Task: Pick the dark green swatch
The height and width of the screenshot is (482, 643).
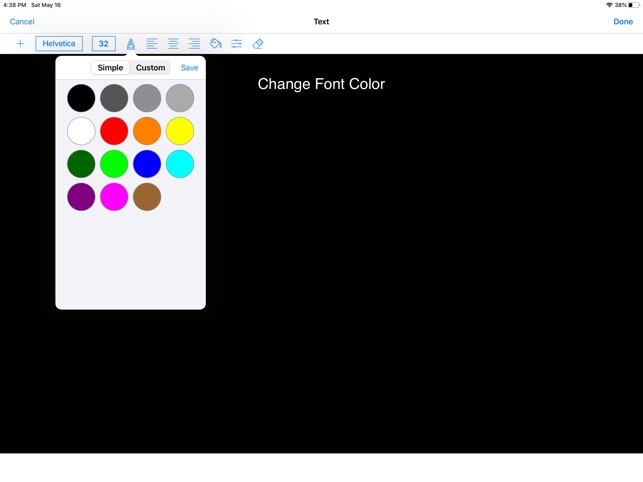Action: [x=81, y=164]
